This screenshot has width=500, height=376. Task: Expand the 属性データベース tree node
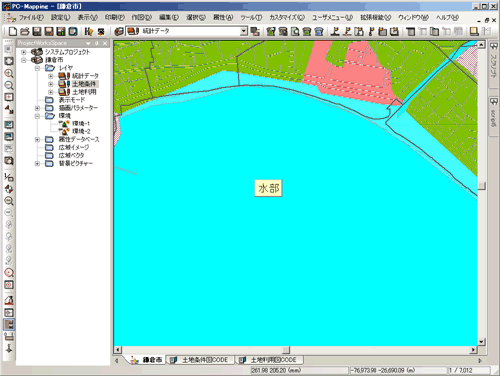(37, 140)
